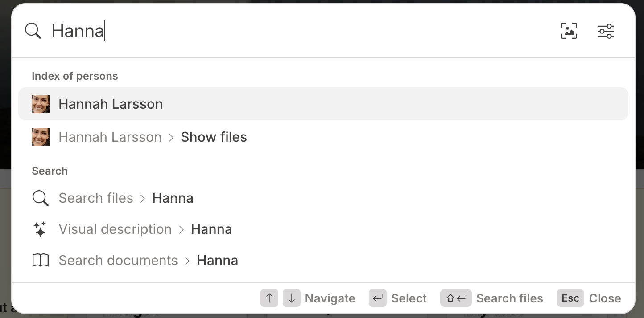Click the Visual description sparkle icon
The height and width of the screenshot is (318, 644).
coord(40,229)
